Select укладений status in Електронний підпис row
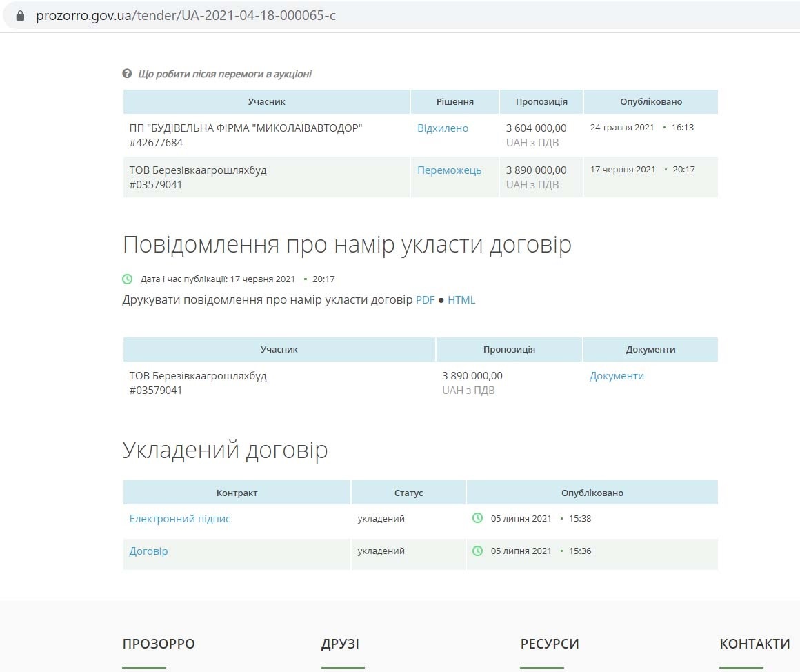Screen dimensions: 800x672 (381, 518)
